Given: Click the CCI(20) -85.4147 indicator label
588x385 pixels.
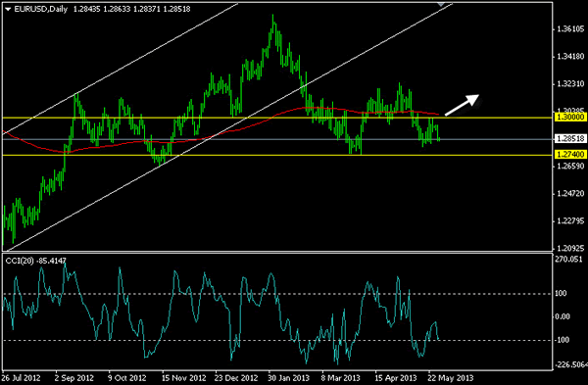Looking at the screenshot, I should 36,261.
